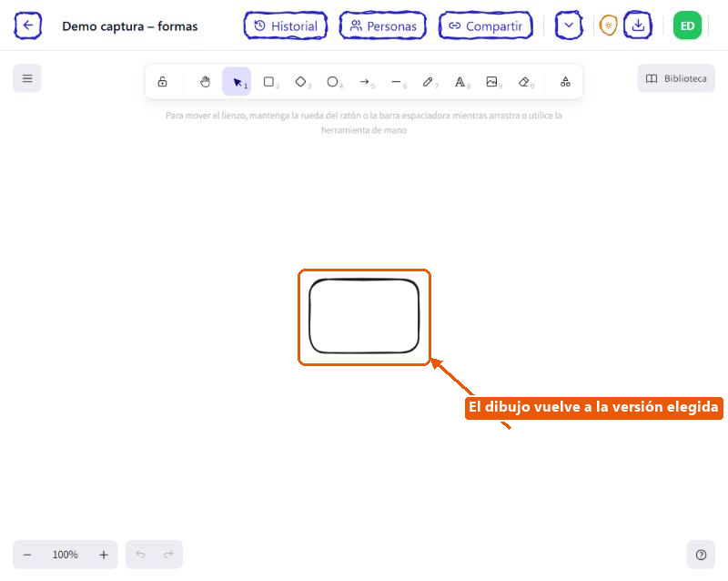Select the Ellipse tool

pyautogui.click(x=332, y=82)
